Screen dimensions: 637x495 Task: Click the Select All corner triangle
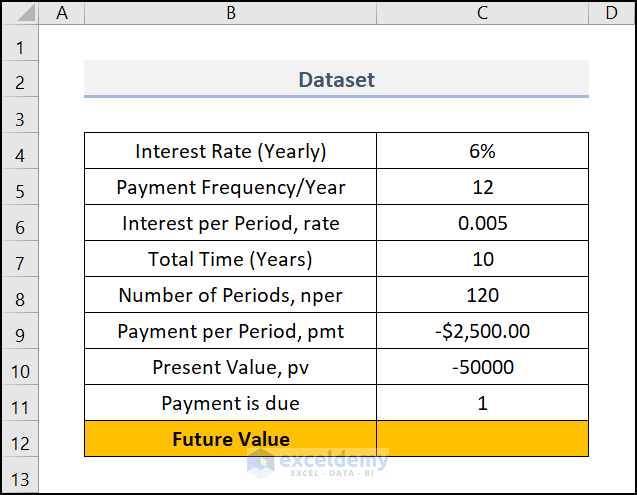click(20, 13)
